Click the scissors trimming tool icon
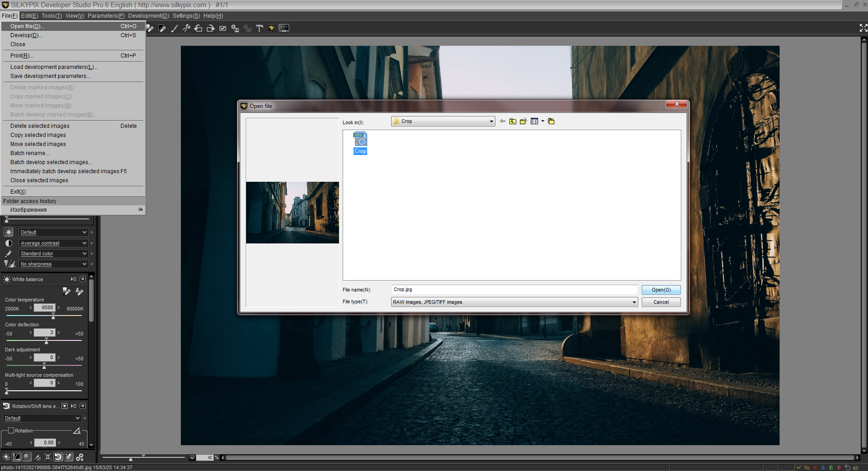The height and width of the screenshot is (471, 868). (186, 28)
